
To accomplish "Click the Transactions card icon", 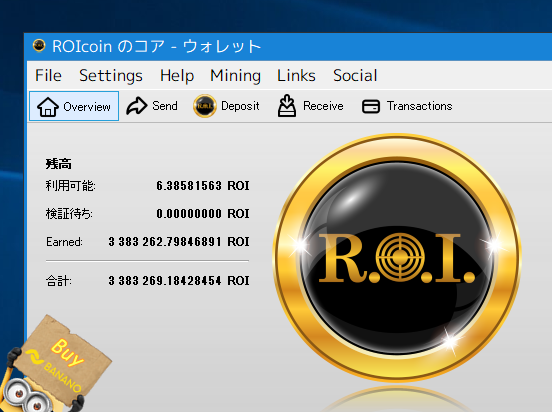I will tap(371, 106).
